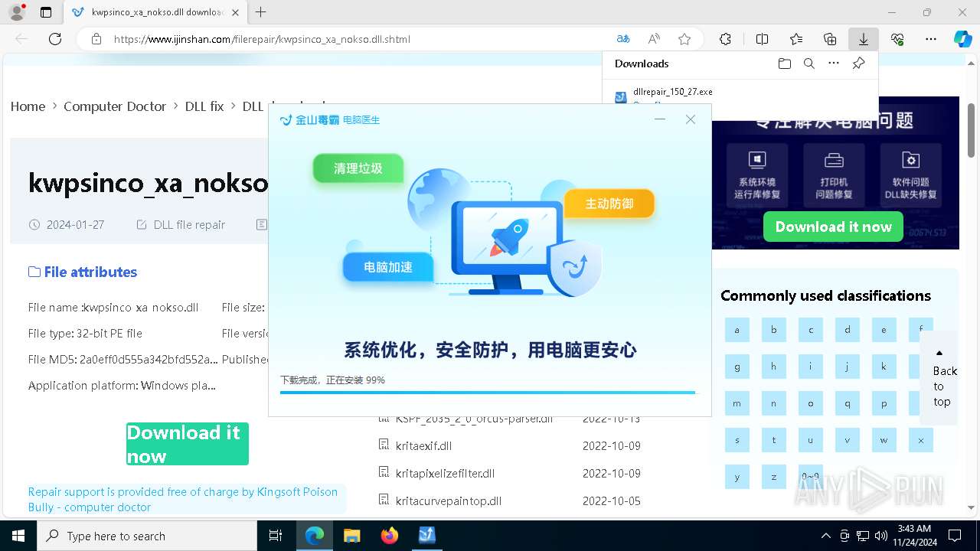Select classification letter z
Viewport: 980px width, 551px height.
(774, 477)
